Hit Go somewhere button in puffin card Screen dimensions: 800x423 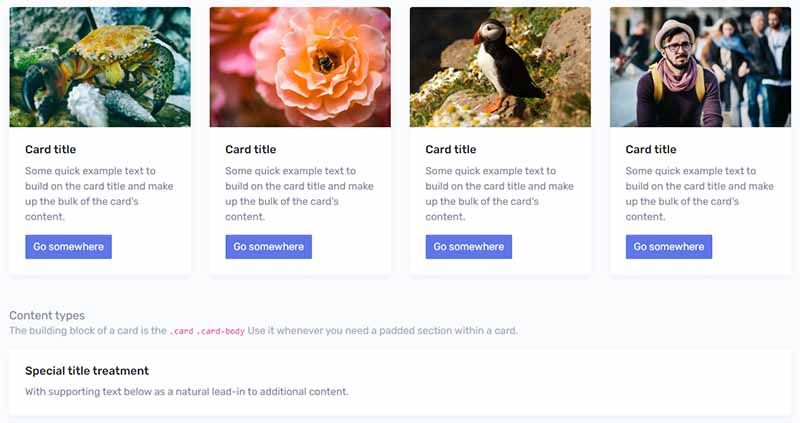[468, 247]
